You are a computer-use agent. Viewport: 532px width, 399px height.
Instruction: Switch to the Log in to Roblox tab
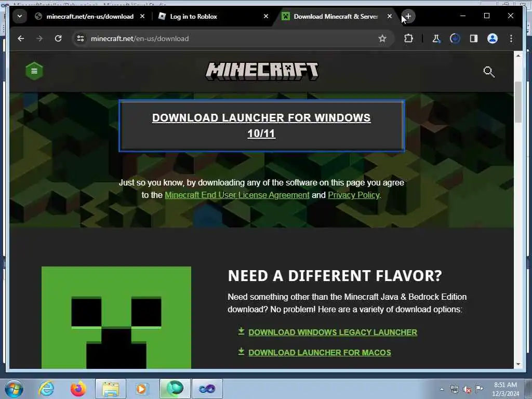tap(214, 16)
